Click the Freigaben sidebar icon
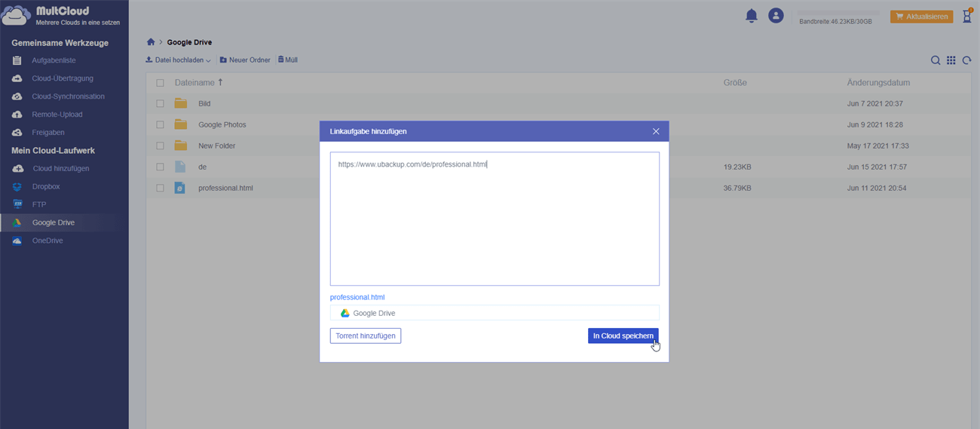Image resolution: width=980 pixels, height=429 pixels. [x=17, y=133]
